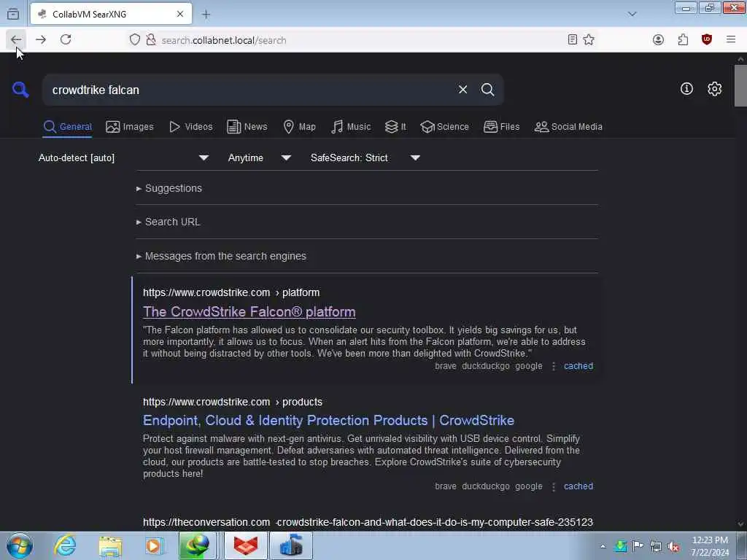Screen dimensions: 747x560
Task: Open the SafeSearch: Strict dropdown
Action: [x=365, y=157]
